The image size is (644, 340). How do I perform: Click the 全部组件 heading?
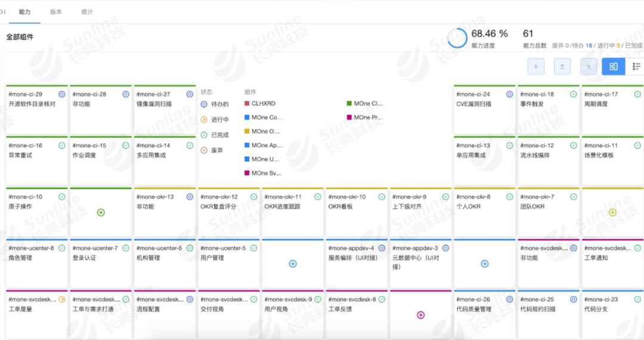[20, 37]
